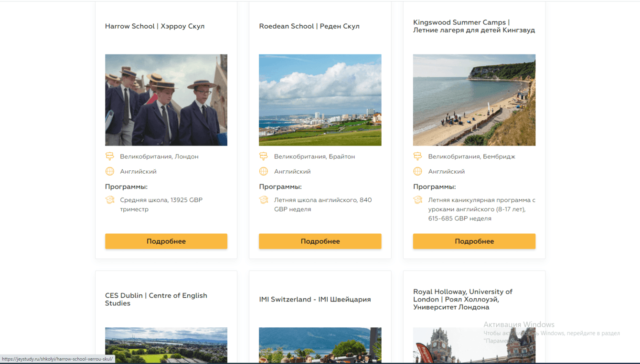The width and height of the screenshot is (640, 364).
Task: Open the CES Dublin | Centre of English Studies title
Action: pyautogui.click(x=156, y=299)
